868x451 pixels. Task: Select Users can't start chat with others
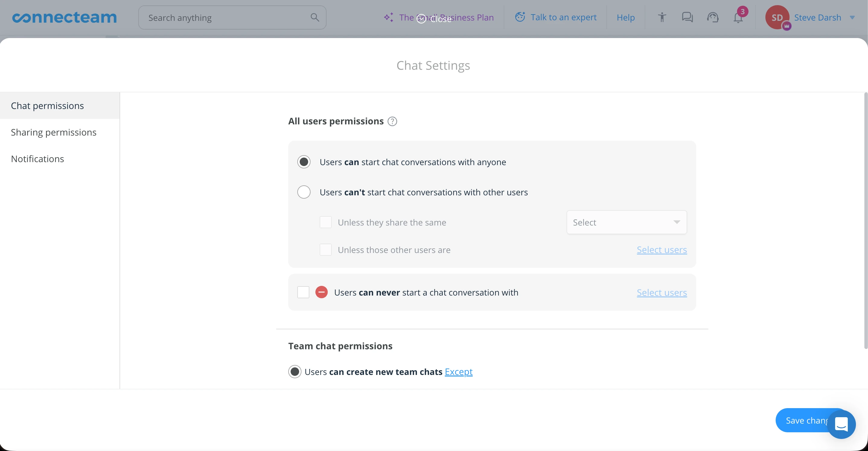pos(304,192)
